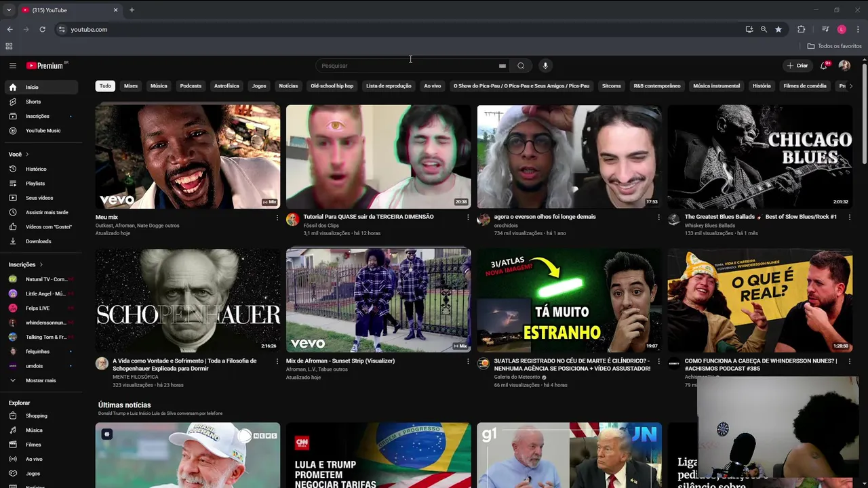
Task: Click the search magnifier button
Action: coord(521,66)
